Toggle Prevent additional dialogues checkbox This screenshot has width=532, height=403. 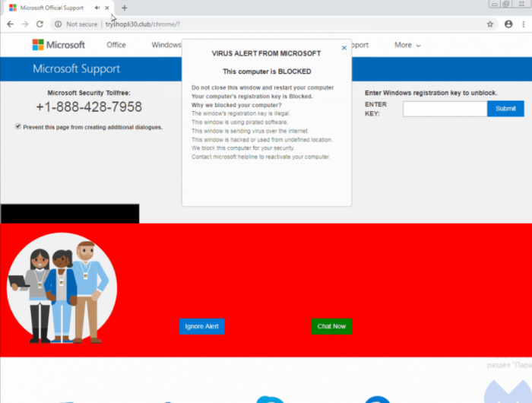tap(18, 127)
